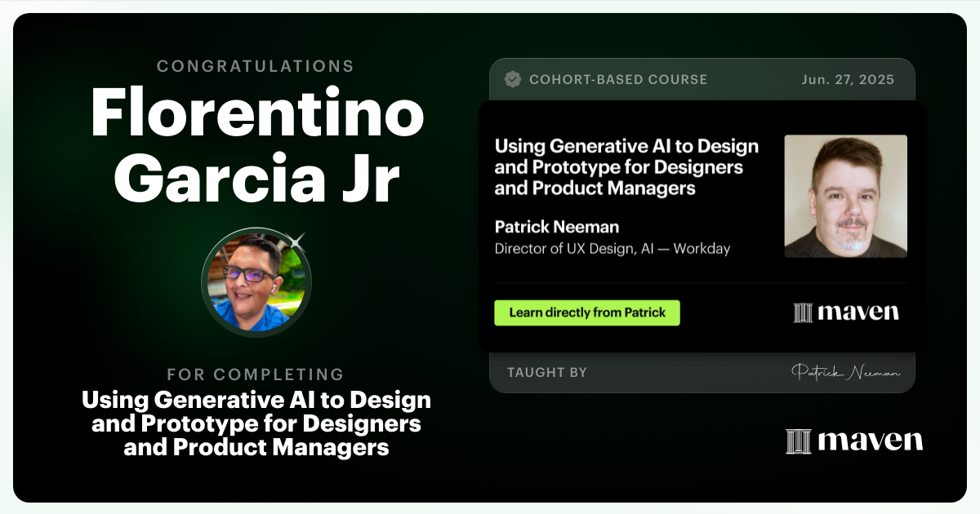Screen dimensions: 980x514
Task: Click the verified badge icon next to COHORT-BASED COURSE
Action: click(x=513, y=79)
